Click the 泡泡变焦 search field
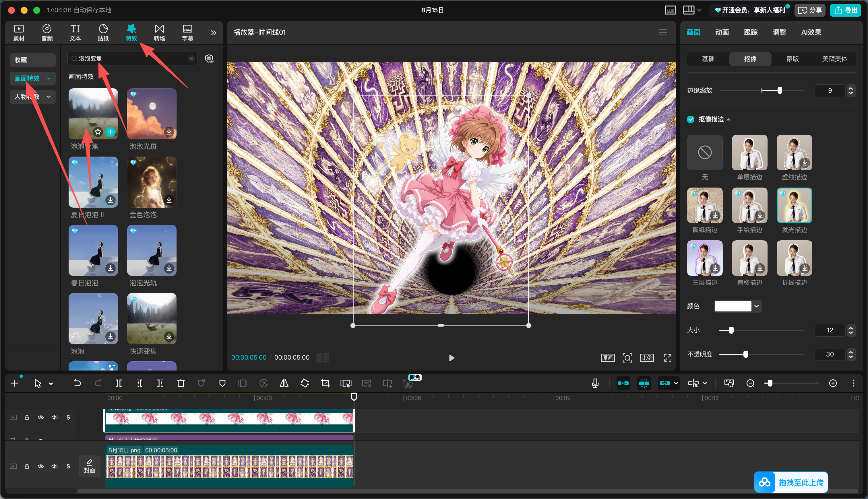 point(132,59)
